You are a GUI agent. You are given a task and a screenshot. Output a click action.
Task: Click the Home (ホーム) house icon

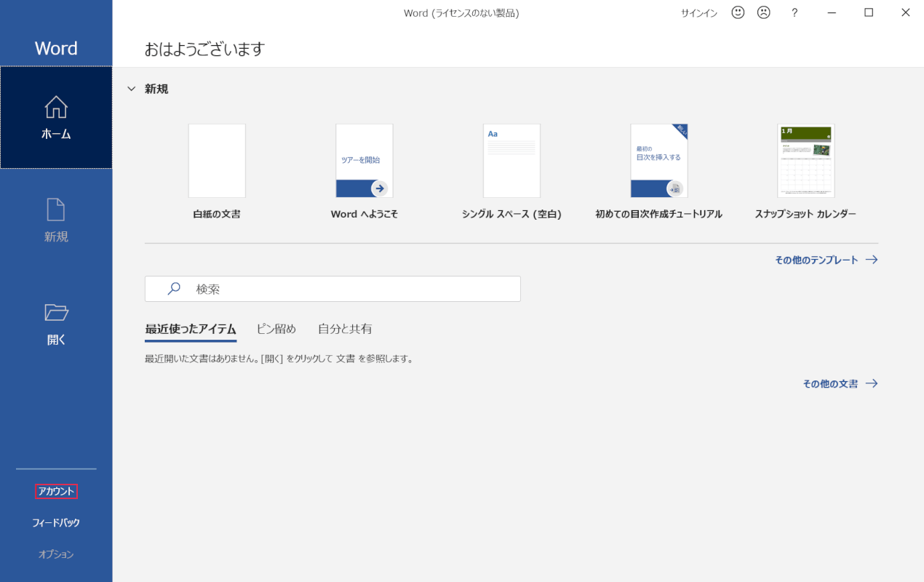pos(56,107)
